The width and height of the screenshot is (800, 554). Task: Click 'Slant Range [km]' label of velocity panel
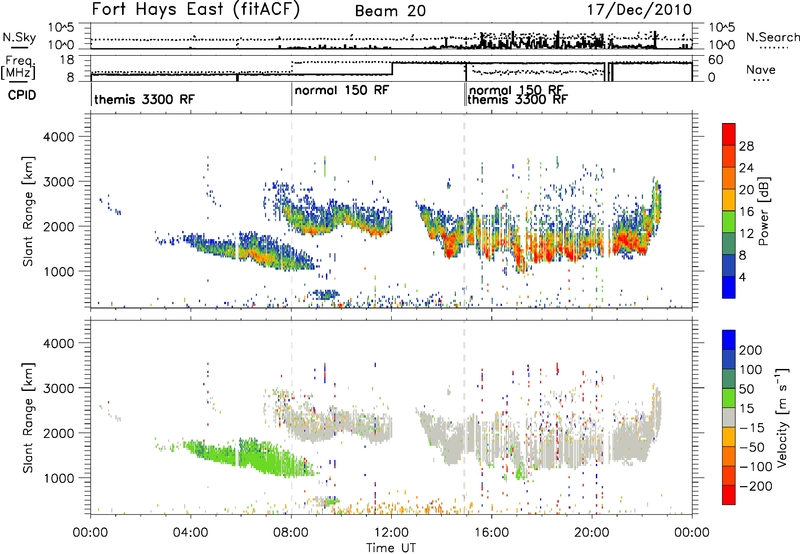28,417
